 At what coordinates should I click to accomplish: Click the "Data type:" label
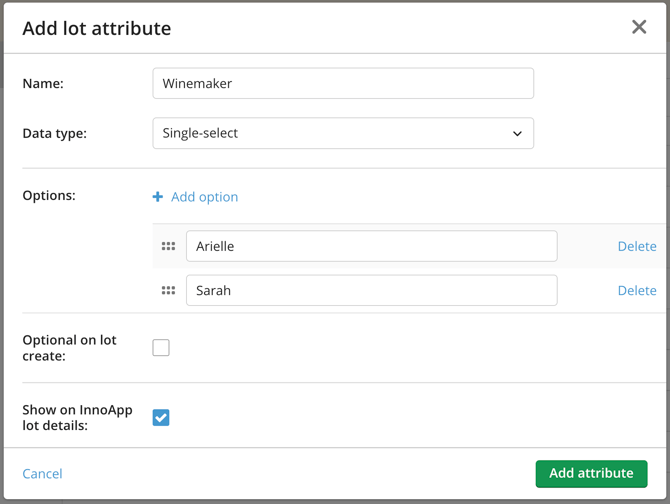(54, 133)
